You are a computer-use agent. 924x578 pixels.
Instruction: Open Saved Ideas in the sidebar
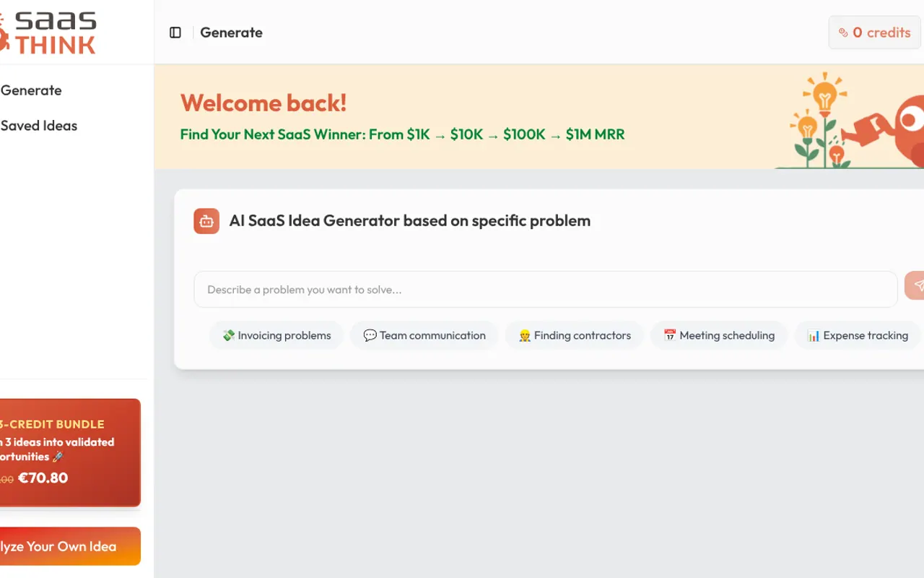[39, 126]
